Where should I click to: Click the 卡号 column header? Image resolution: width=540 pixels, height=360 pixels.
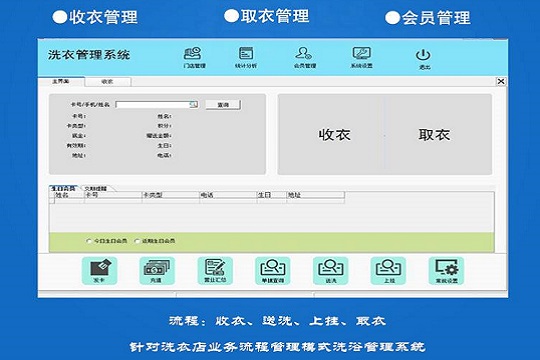point(113,195)
